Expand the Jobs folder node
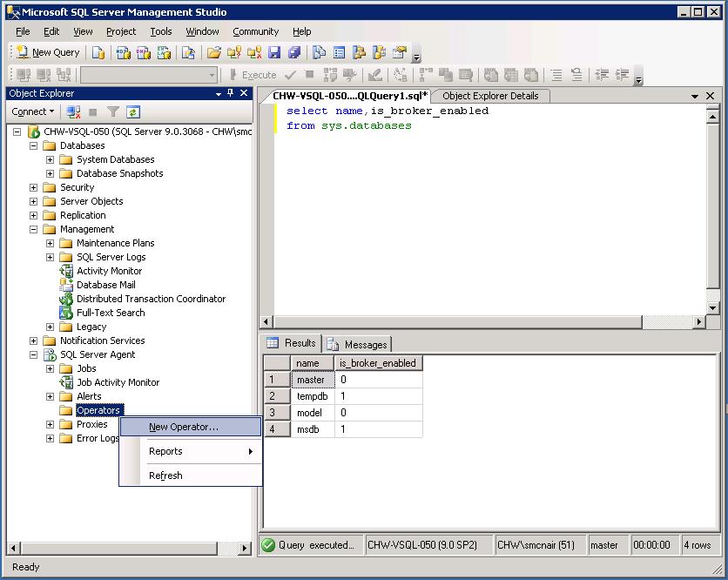The image size is (728, 580). coord(51,368)
